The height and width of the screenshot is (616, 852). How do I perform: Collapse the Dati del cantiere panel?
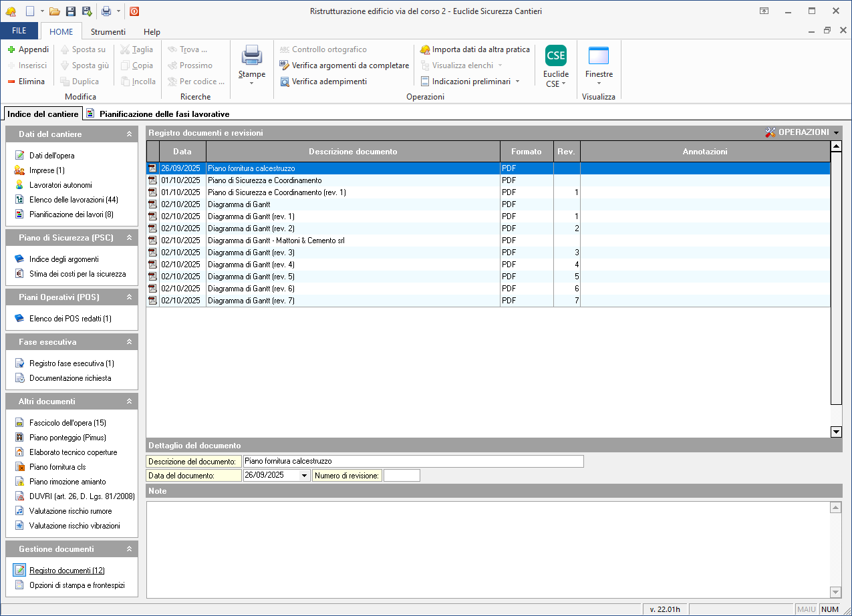click(129, 134)
